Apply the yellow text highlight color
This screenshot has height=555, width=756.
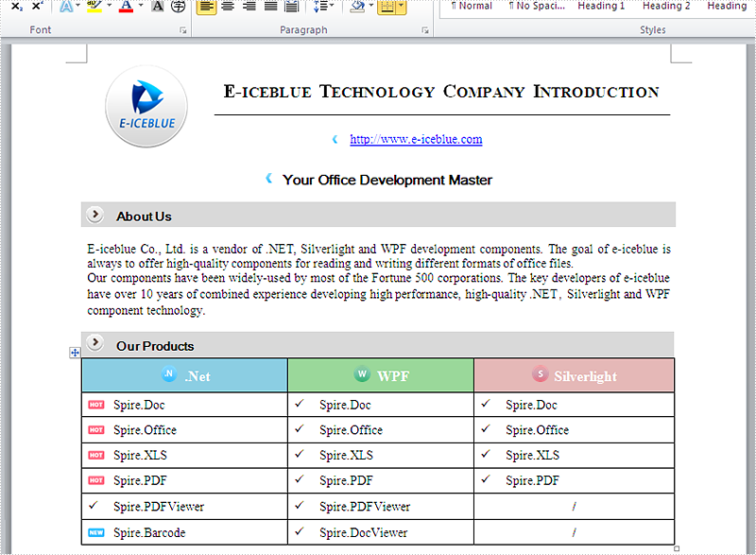click(x=94, y=7)
